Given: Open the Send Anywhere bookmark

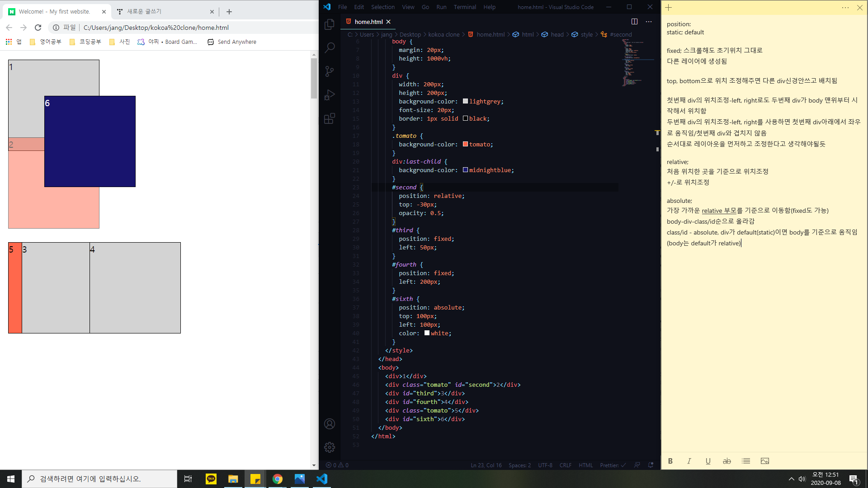Looking at the screenshot, I should coord(232,42).
